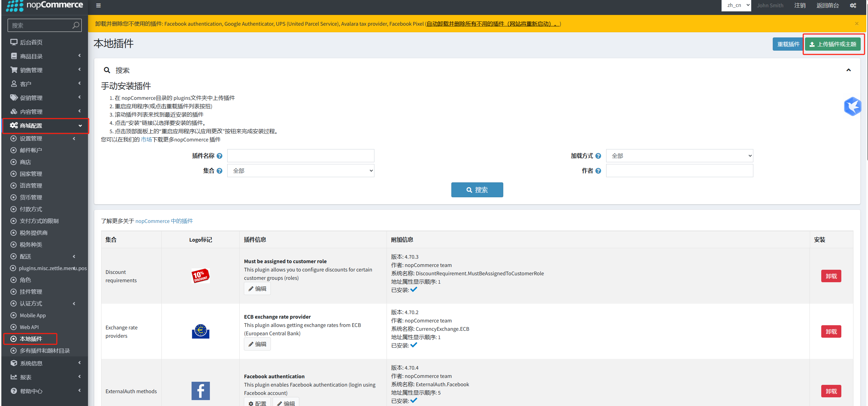Image resolution: width=868 pixels, height=406 pixels.
Task: Click help icon next to 集合 label
Action: tap(220, 171)
